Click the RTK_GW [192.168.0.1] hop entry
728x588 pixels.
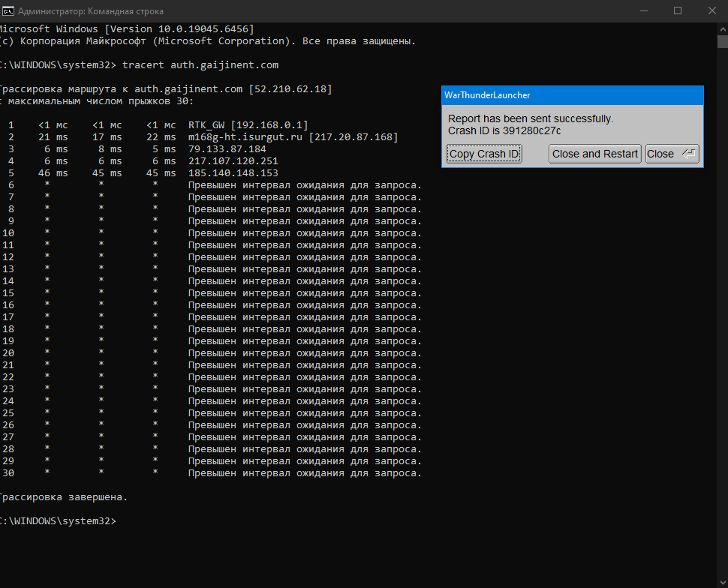pyautogui.click(x=248, y=125)
